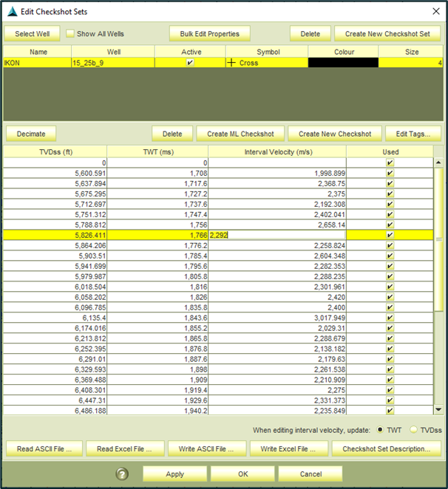Uncheck Used box for the 5,600.591 row
Image resolution: width=448 pixels, height=489 pixels.
[390, 173]
